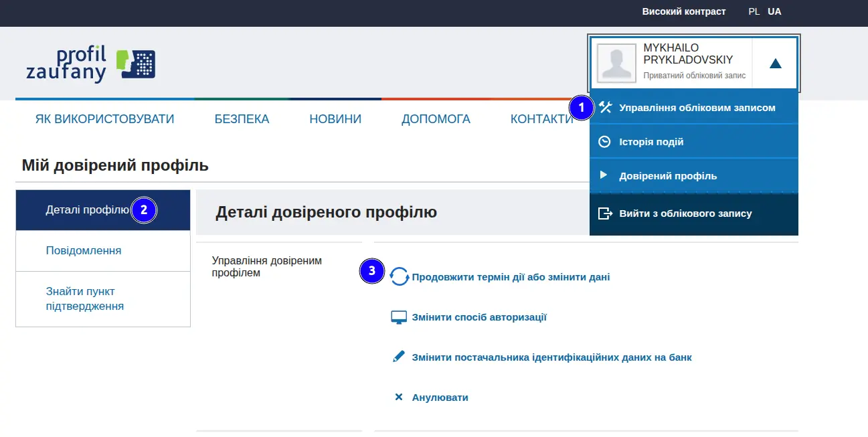Switch language to PL
Image resolution: width=868 pixels, height=437 pixels.
pos(754,11)
